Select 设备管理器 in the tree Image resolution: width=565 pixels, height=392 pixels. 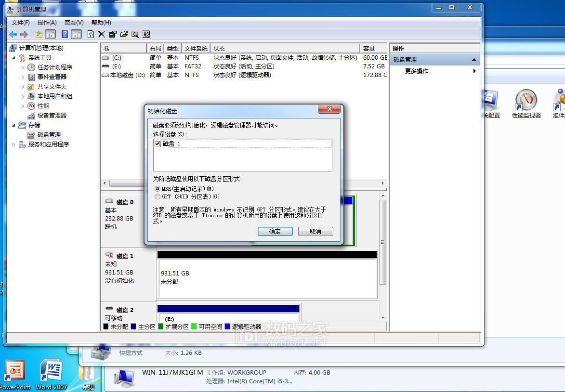coord(52,115)
